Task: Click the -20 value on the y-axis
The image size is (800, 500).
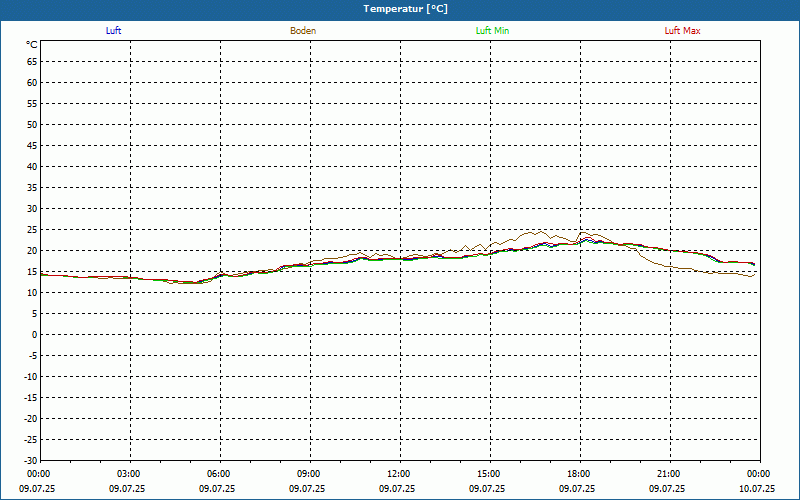Action: (31, 418)
